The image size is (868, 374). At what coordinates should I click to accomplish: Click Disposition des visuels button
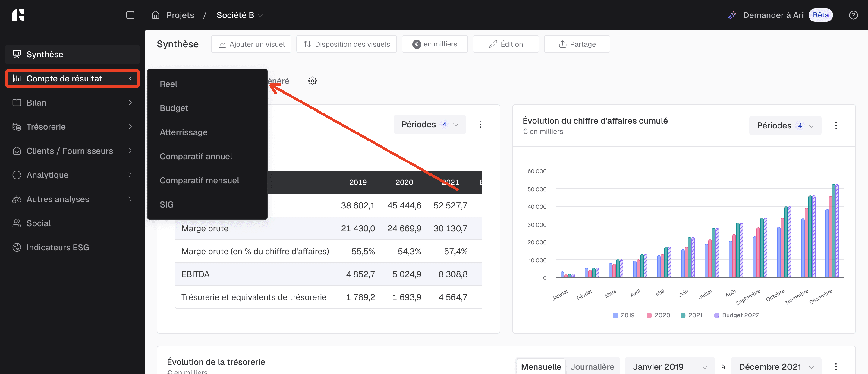(346, 44)
